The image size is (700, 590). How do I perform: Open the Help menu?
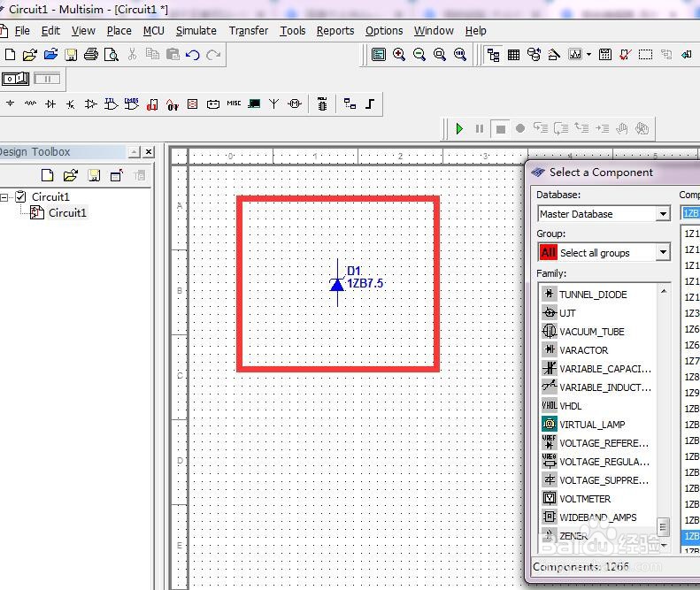point(475,31)
